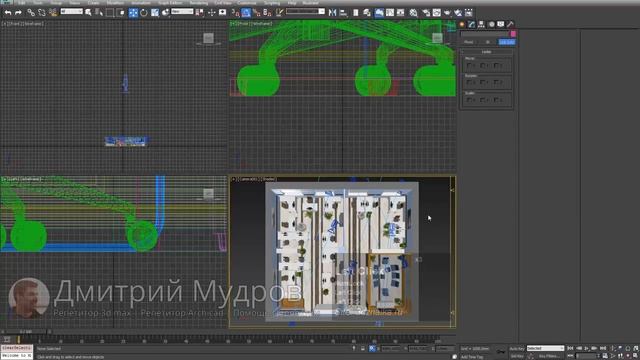Open the selection filter dropdown

coord(71,11)
